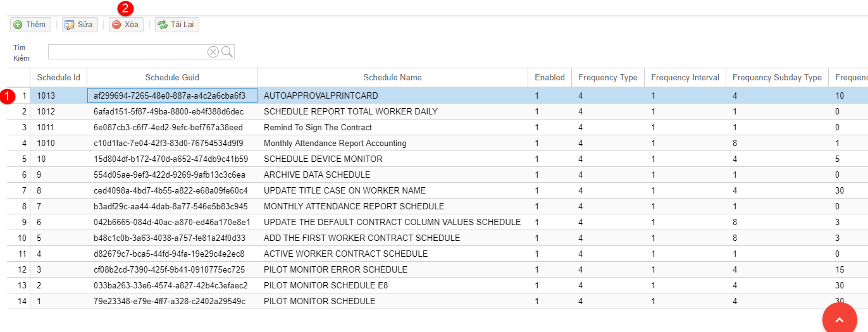
Task: Click the Sửa (edit) button
Action: point(80,25)
